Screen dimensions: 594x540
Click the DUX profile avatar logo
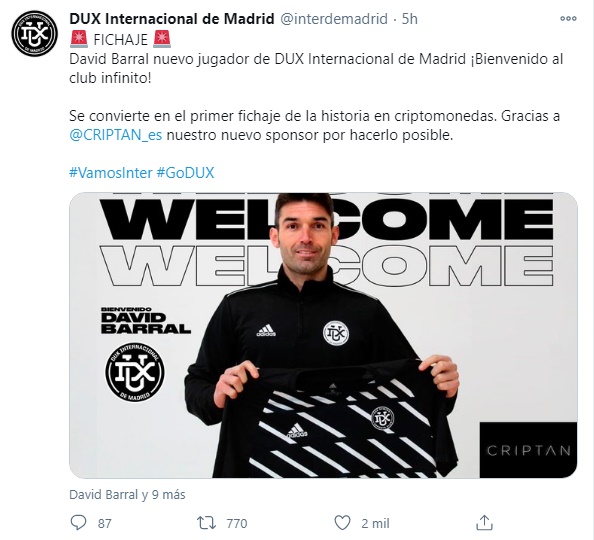(34, 34)
